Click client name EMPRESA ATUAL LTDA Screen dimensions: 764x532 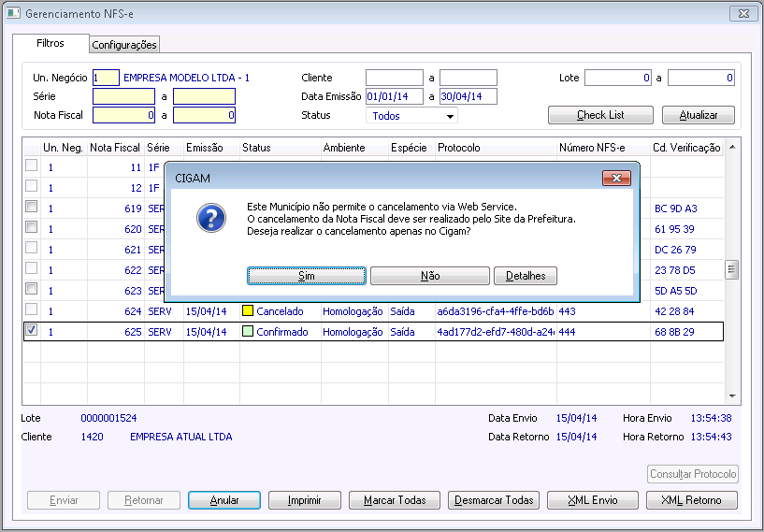click(x=180, y=437)
